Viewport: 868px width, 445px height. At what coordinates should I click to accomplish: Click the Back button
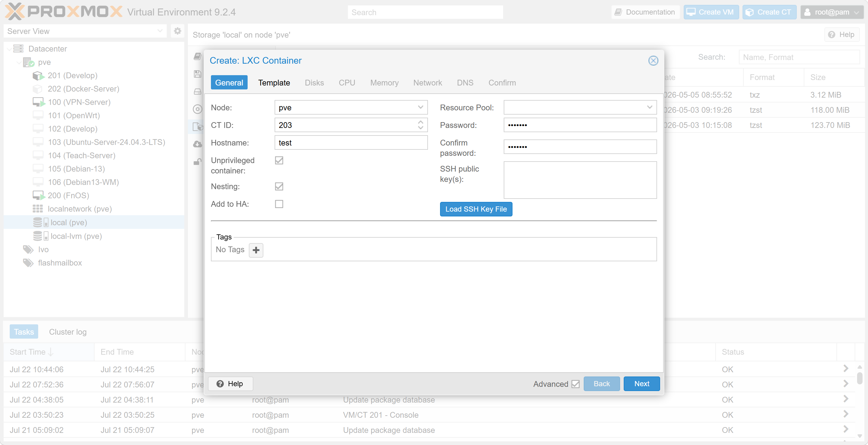[602, 384]
